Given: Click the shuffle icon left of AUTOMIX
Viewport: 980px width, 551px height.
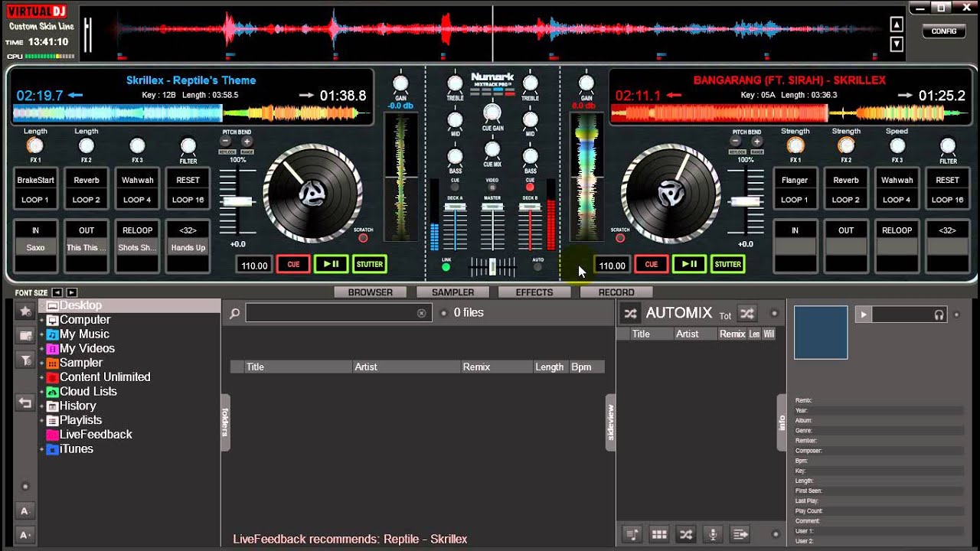Looking at the screenshot, I should (630, 313).
